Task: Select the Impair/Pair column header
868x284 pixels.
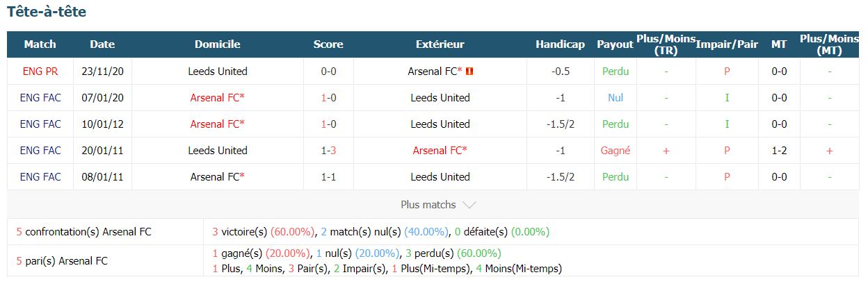Action: [x=727, y=44]
